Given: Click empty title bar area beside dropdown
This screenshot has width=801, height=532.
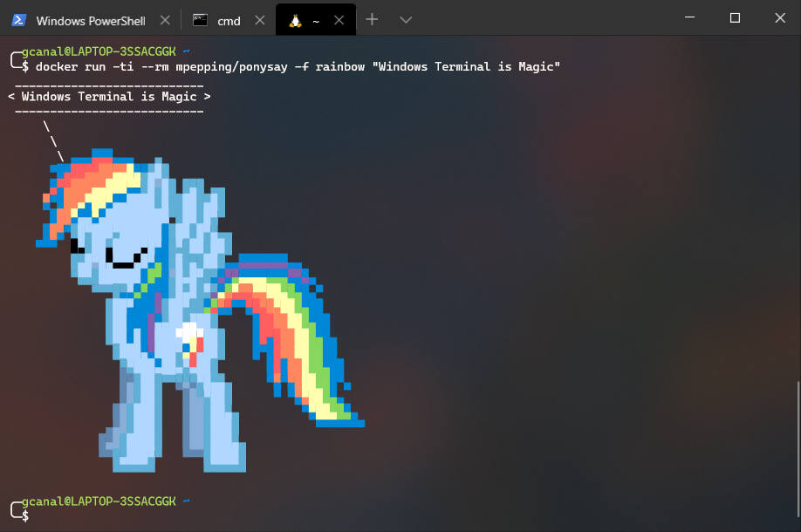Looking at the screenshot, I should coord(541,19).
